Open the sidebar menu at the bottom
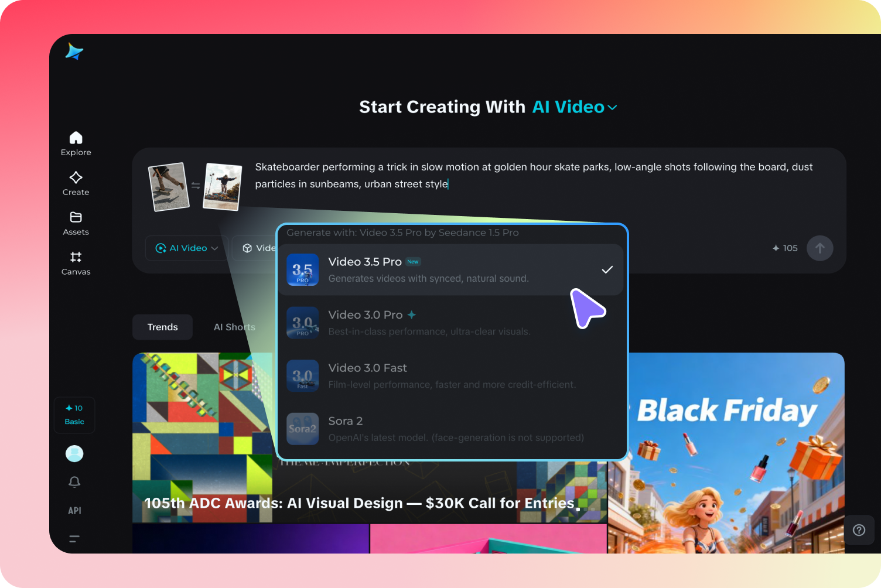Image resolution: width=881 pixels, height=588 pixels. coord(74,538)
